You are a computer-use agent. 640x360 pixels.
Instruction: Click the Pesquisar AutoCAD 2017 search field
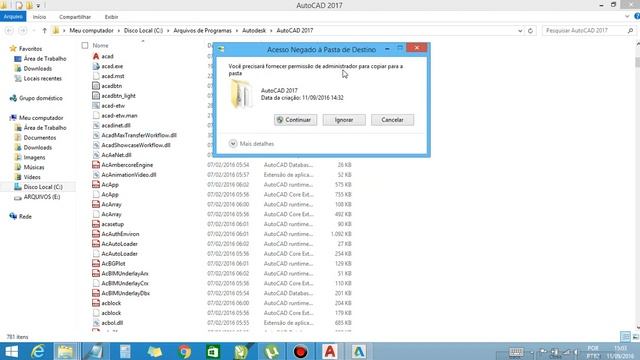click(584, 31)
